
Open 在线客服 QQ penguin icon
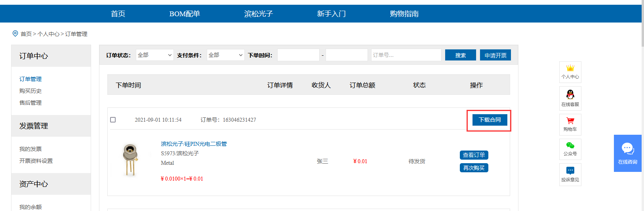click(570, 94)
